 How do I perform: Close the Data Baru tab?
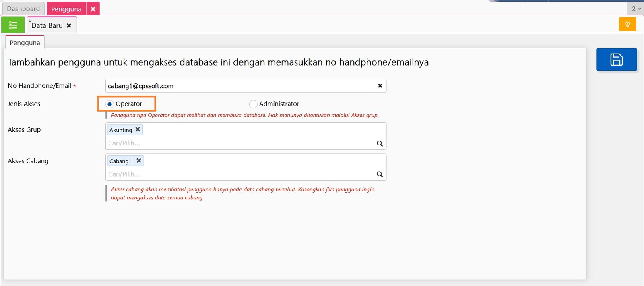[69, 25]
